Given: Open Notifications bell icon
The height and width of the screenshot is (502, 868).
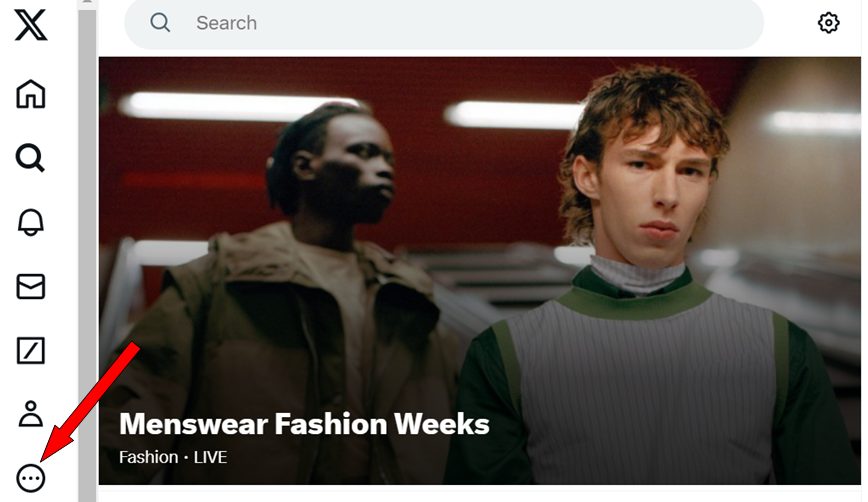Looking at the screenshot, I should point(30,222).
